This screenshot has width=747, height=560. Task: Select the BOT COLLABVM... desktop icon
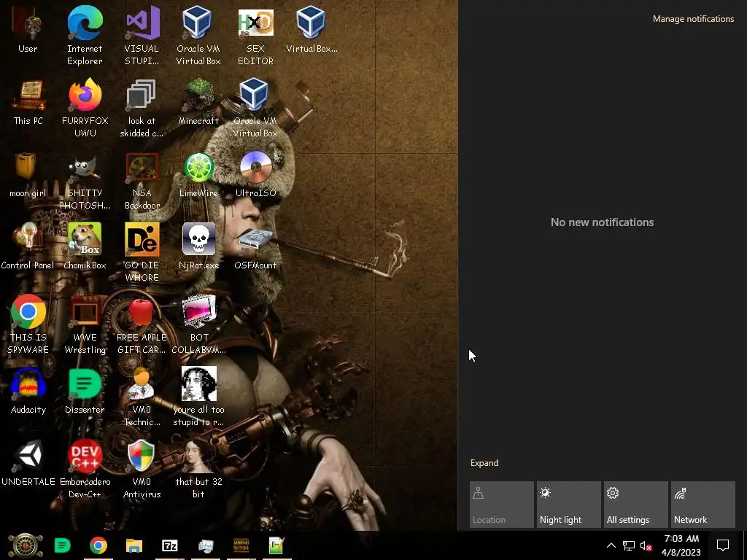pos(198,324)
